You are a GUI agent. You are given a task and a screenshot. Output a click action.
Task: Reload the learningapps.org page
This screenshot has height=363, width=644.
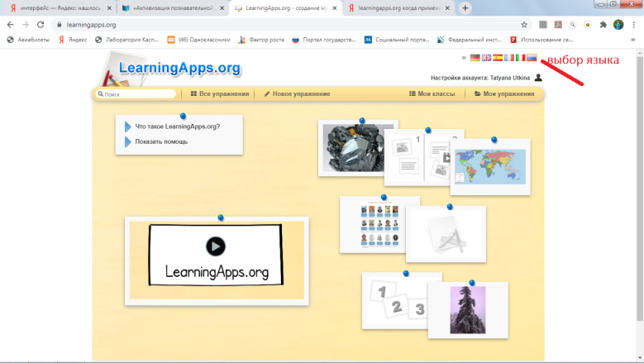pyautogui.click(x=41, y=25)
